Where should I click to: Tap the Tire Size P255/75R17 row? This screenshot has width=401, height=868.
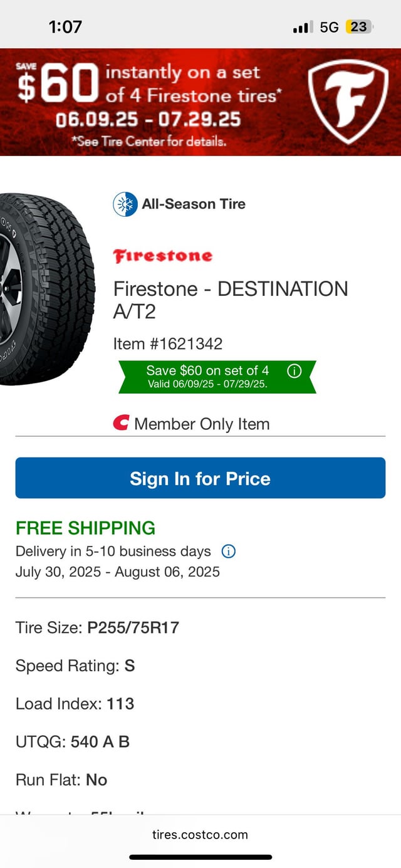[x=97, y=627]
